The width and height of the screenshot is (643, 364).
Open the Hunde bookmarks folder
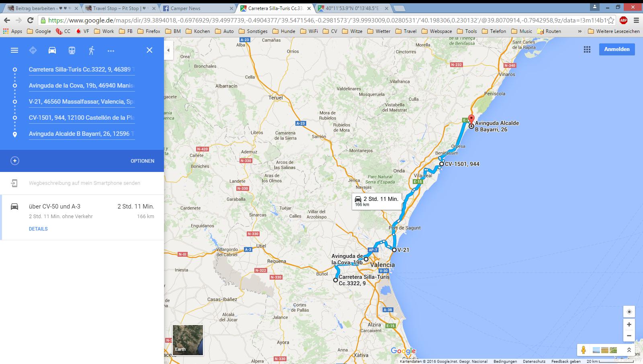point(283,31)
